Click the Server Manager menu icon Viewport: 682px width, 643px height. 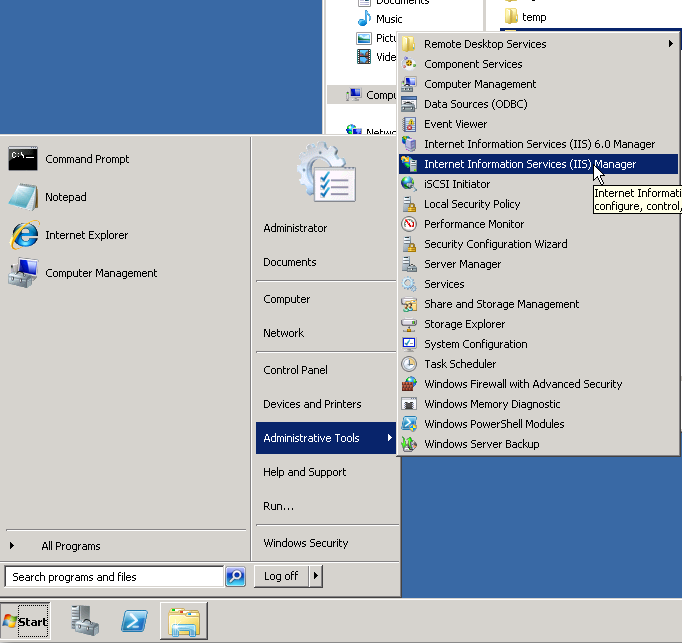(x=409, y=264)
